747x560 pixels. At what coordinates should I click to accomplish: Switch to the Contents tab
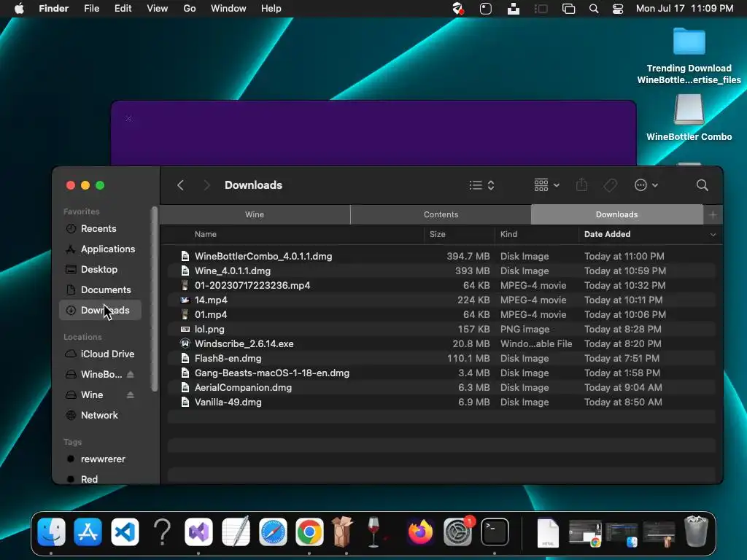coord(441,215)
